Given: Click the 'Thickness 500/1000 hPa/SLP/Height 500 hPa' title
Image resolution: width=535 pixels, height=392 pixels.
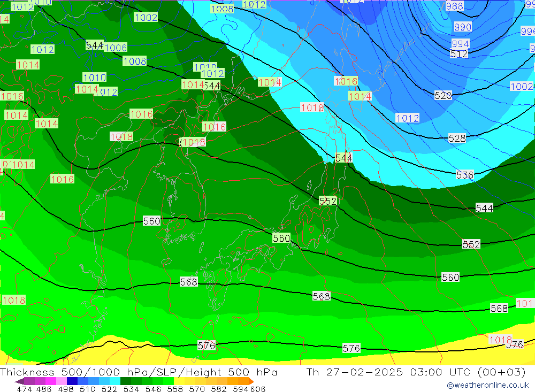Looking at the screenshot, I should (x=139, y=372).
